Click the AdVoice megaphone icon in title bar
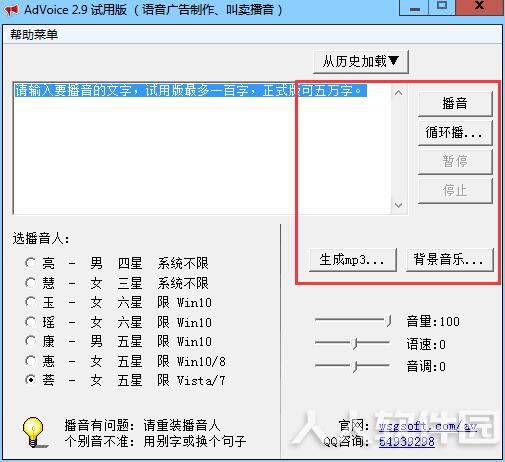The height and width of the screenshot is (462, 505). [x=11, y=10]
